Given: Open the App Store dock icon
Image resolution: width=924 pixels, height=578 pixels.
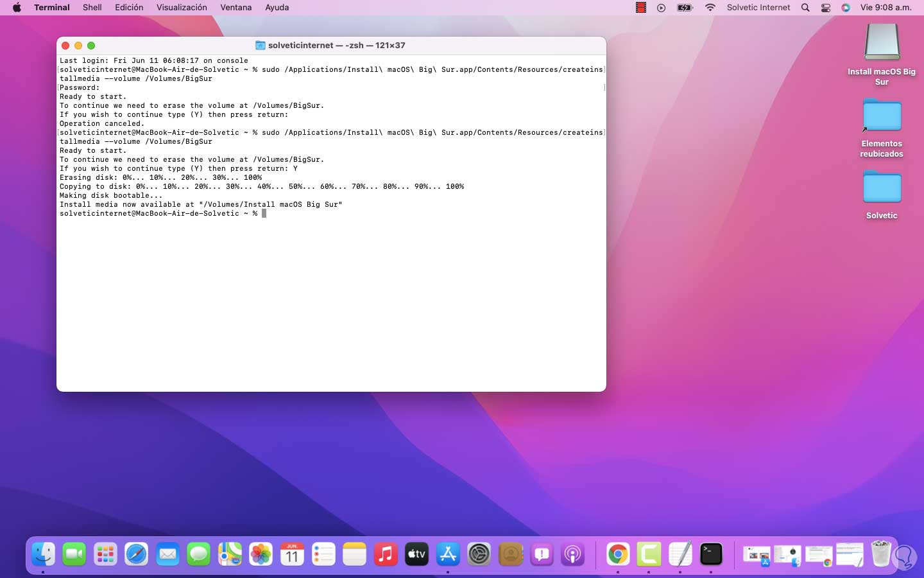Looking at the screenshot, I should 448,554.
